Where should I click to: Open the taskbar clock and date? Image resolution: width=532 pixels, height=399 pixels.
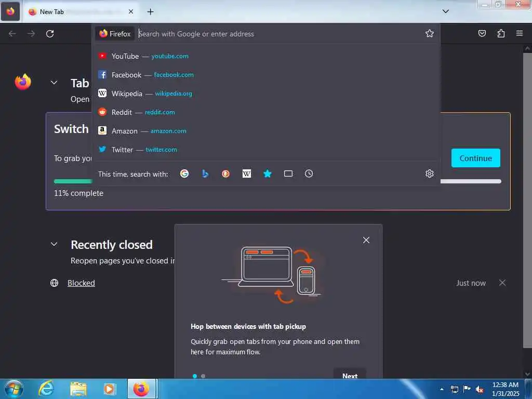click(506, 389)
